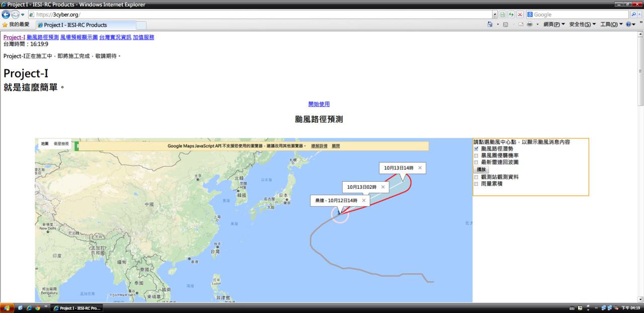Show more quick launch items chevron

coord(45,306)
